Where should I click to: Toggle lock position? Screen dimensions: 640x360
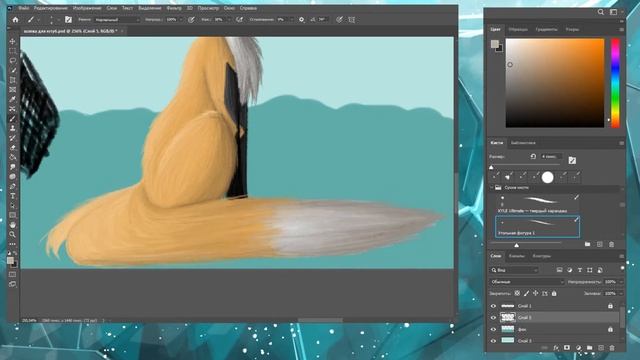click(x=536, y=293)
